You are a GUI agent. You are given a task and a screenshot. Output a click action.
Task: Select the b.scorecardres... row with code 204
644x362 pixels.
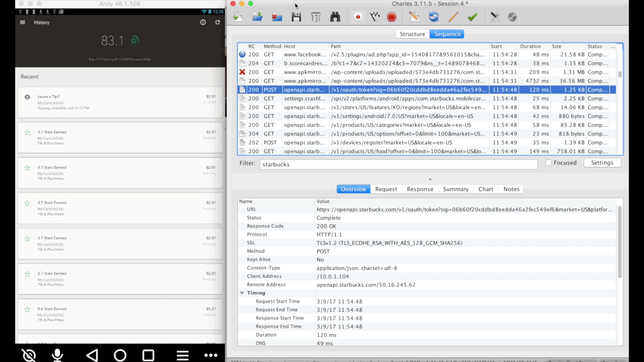(x=426, y=63)
